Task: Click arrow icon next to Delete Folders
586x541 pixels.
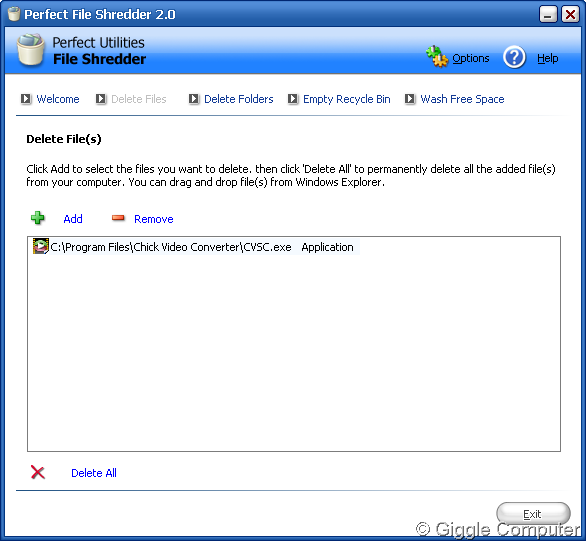Action: tap(194, 99)
